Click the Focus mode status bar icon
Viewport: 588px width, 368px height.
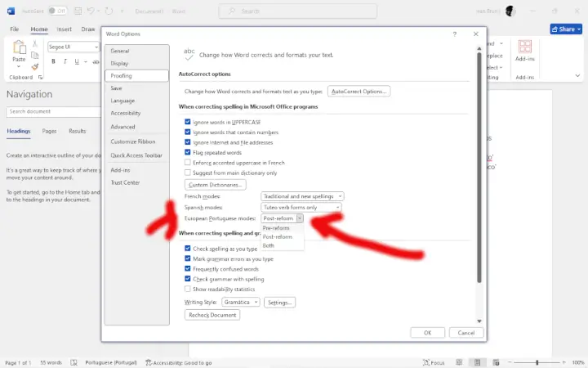(x=426, y=362)
